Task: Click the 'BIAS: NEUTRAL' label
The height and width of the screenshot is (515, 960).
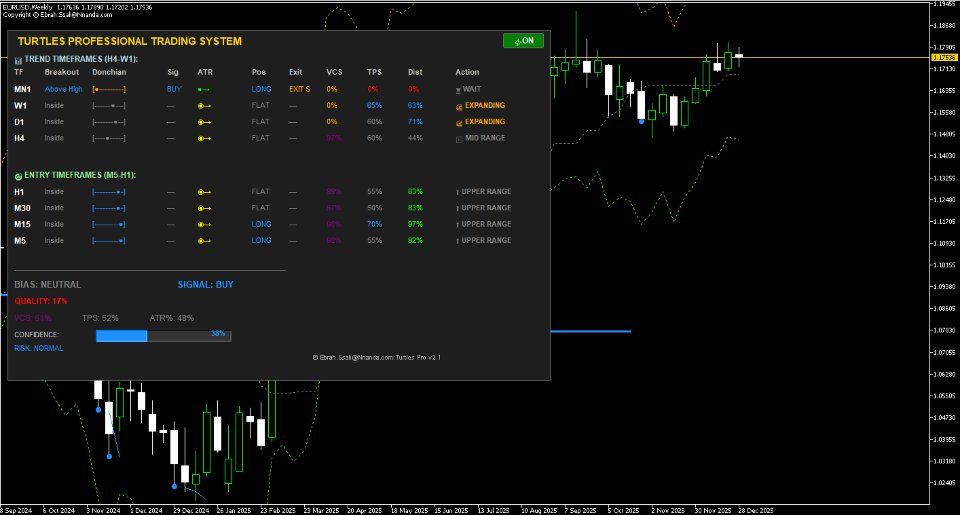Action: [x=48, y=285]
